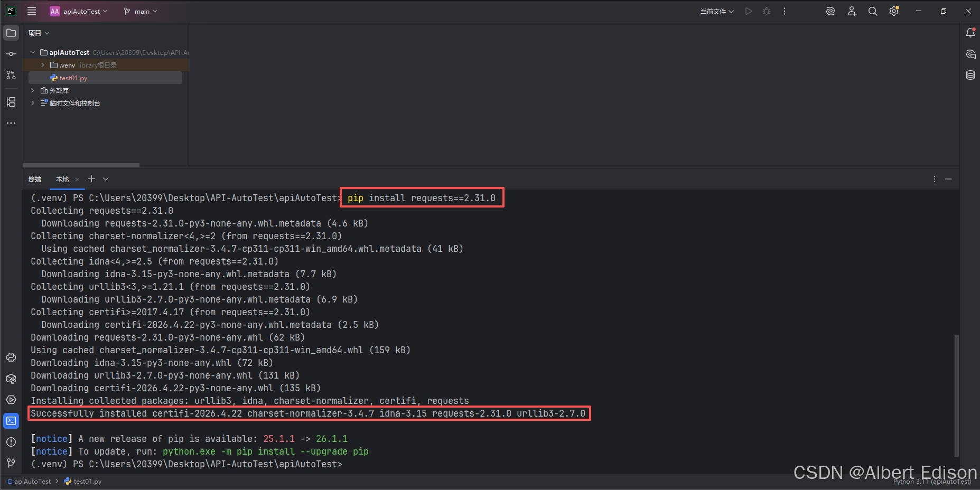Open the terminal shell chooser arrow
The height and width of the screenshot is (490, 980).
coord(106,179)
